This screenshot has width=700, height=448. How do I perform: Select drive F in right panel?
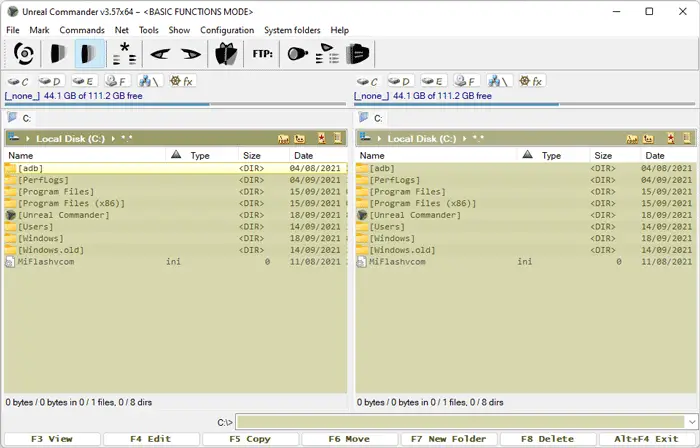(466, 81)
